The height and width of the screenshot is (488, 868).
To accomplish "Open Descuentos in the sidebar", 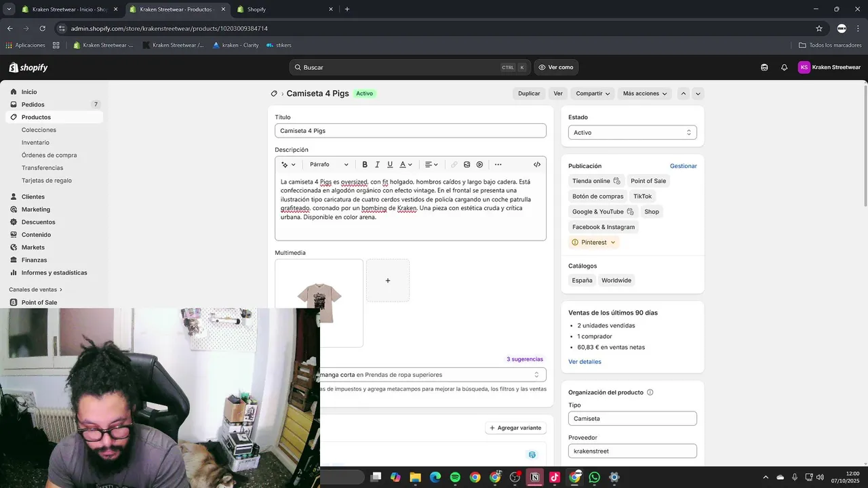I will coord(38,222).
